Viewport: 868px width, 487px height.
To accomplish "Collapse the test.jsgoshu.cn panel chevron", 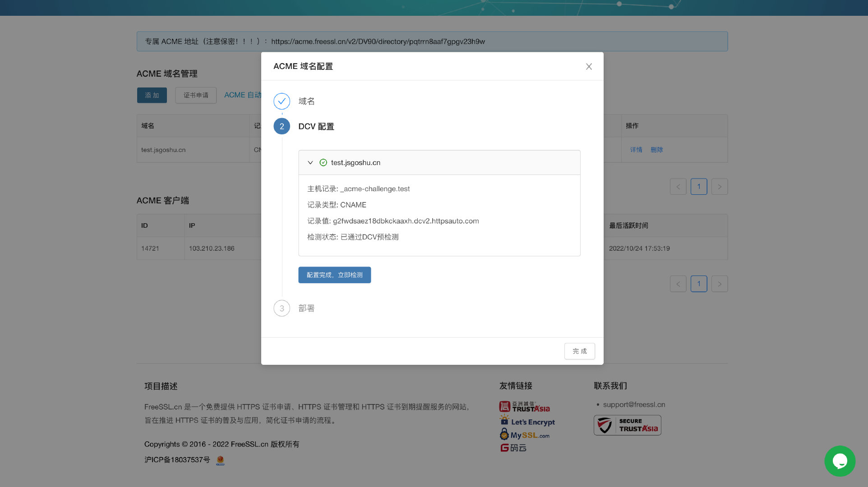I will click(310, 163).
